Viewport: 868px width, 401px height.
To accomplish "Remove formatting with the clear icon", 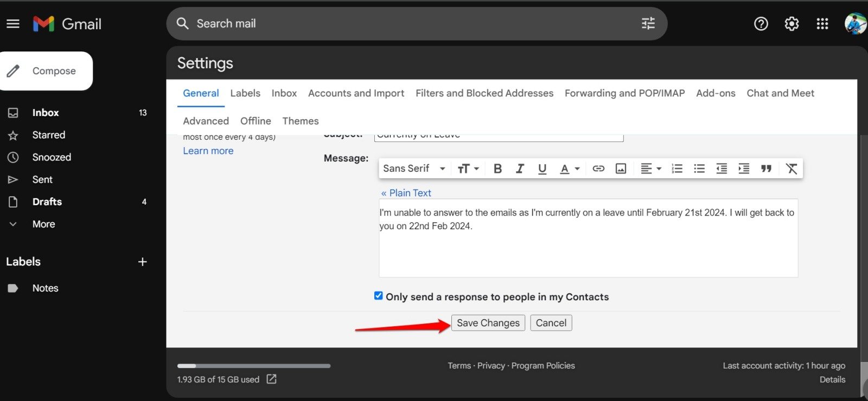I will coord(792,169).
